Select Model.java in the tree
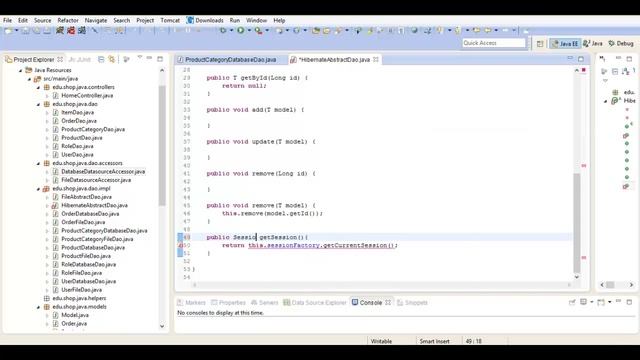 click(x=75, y=315)
